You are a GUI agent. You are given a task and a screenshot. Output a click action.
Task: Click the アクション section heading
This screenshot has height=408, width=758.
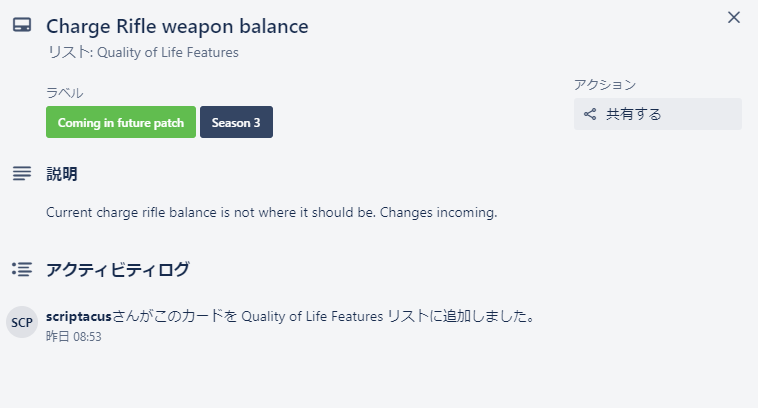click(x=605, y=85)
